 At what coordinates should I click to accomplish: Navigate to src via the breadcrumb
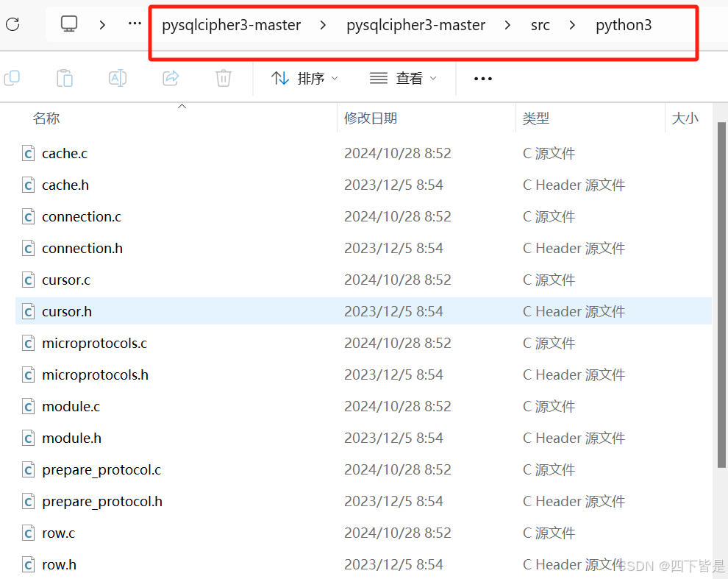(540, 24)
